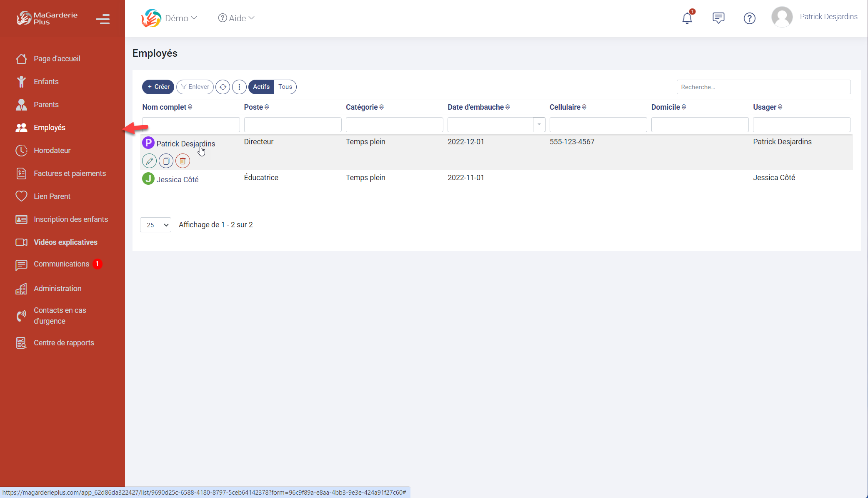Go to Horodateur in the sidebar

52,151
